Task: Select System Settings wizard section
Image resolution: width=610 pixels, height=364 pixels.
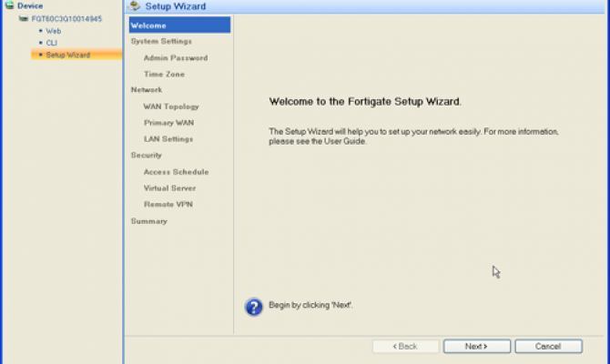Action: (161, 41)
